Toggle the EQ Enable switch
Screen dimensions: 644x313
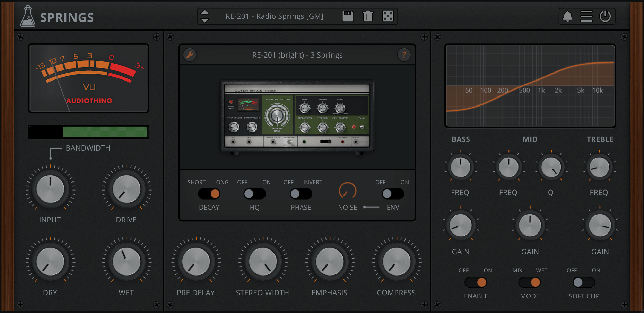476,282
